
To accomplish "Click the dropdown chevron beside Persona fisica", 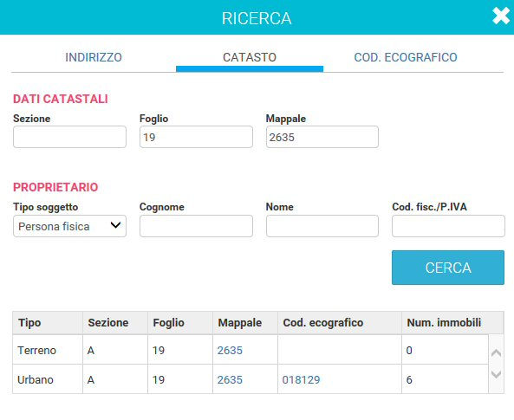I will (115, 225).
